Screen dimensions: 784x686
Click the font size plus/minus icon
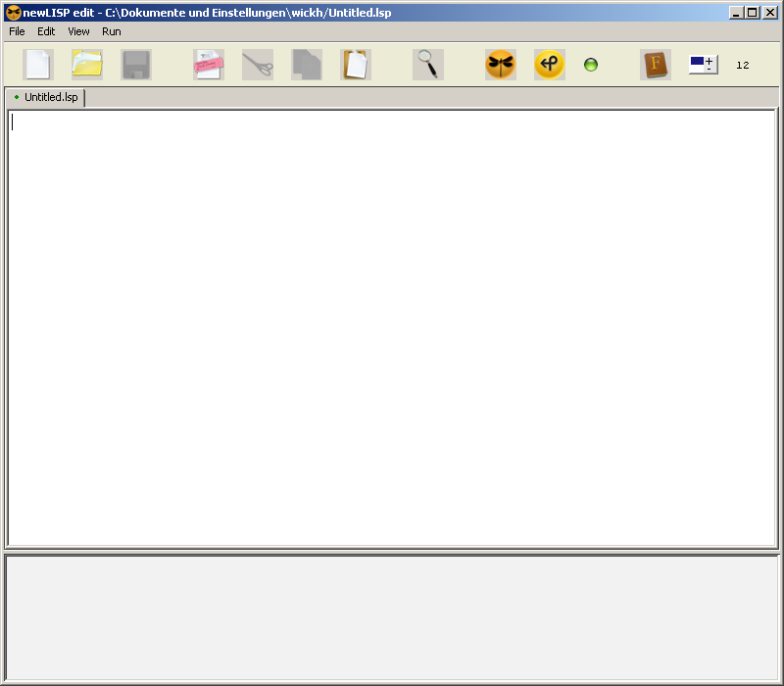(x=704, y=65)
